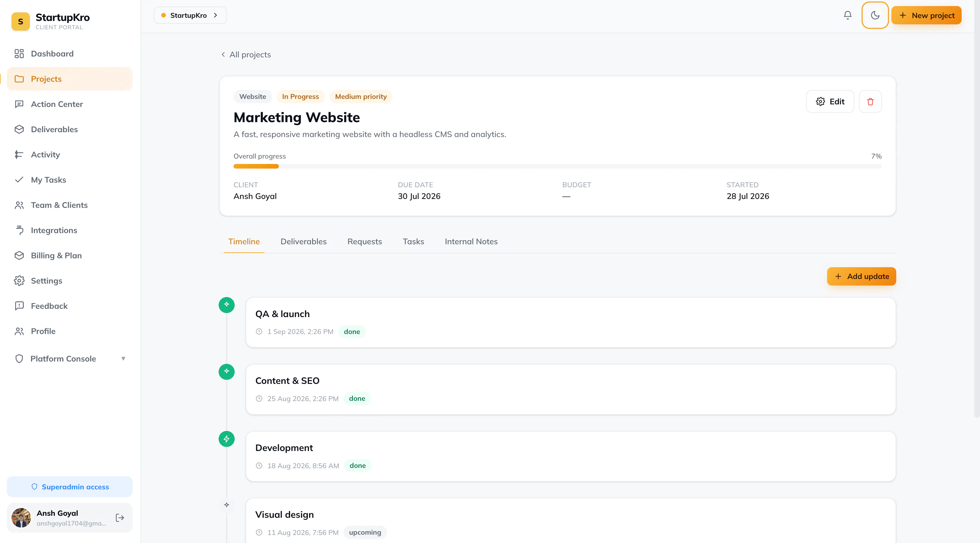Click started date 28 Jul 2026

pyautogui.click(x=748, y=196)
